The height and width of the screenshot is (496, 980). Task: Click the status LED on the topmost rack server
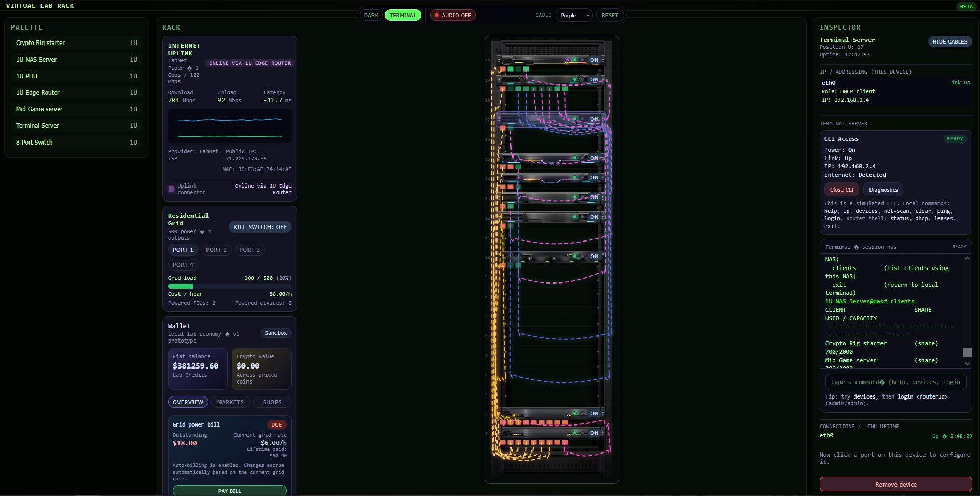coord(575,60)
